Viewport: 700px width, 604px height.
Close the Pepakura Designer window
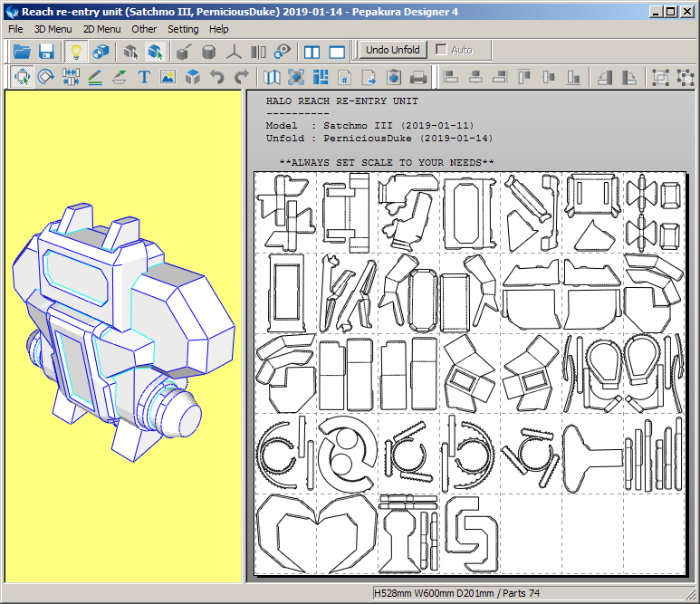pos(686,12)
